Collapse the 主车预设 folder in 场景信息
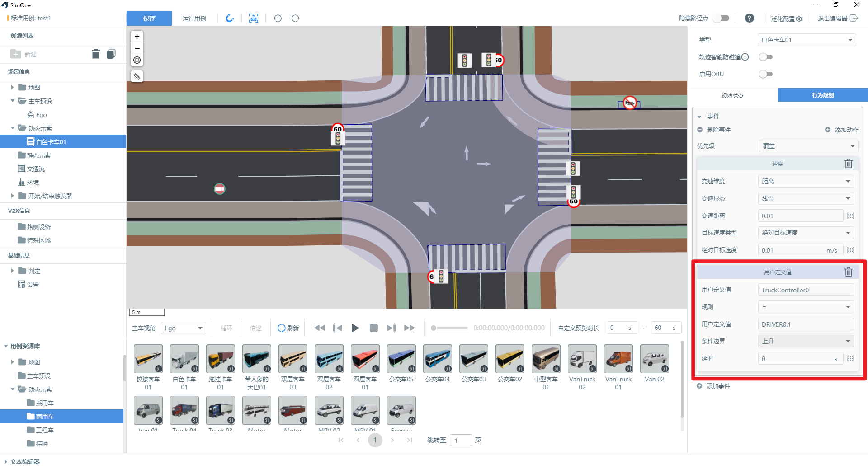Viewport: 868px width, 469px height. (x=13, y=101)
